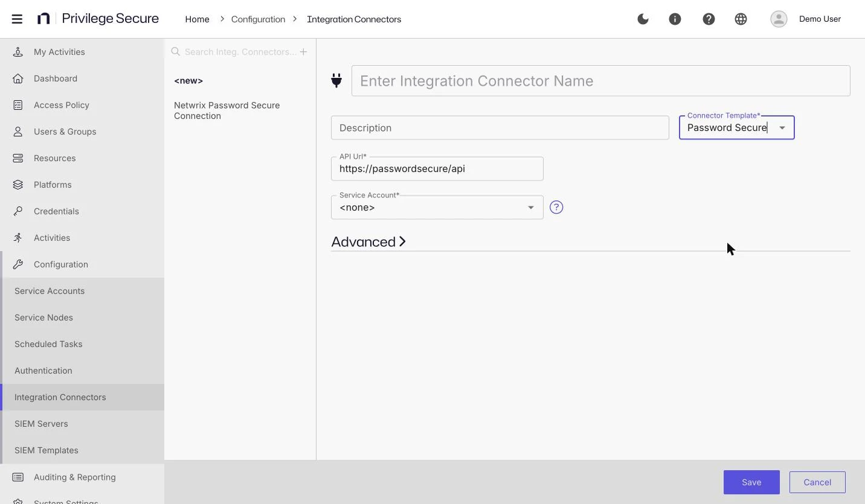Open Scheduled Tasks submenu item
The height and width of the screenshot is (504, 865).
(82, 344)
